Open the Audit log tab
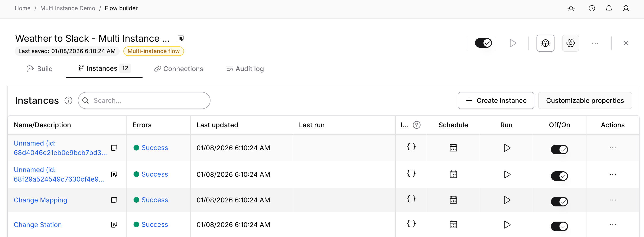The height and width of the screenshot is (237, 644). [x=245, y=69]
